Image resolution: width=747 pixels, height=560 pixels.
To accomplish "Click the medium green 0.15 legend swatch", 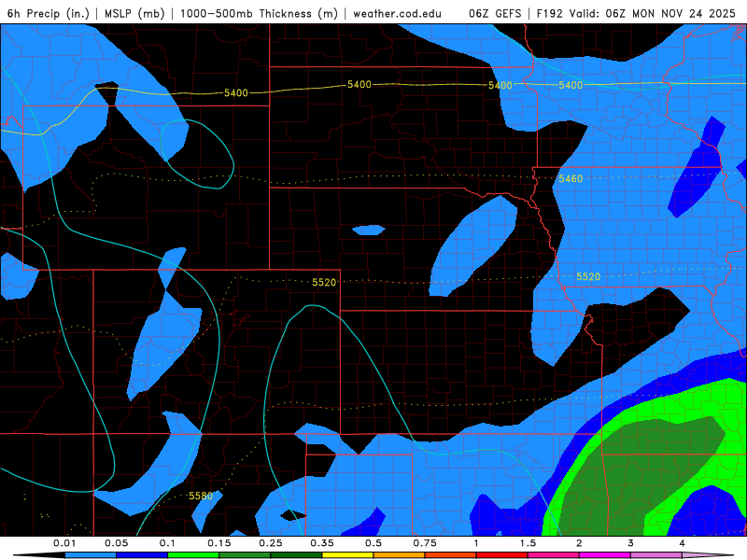I will (245, 555).
